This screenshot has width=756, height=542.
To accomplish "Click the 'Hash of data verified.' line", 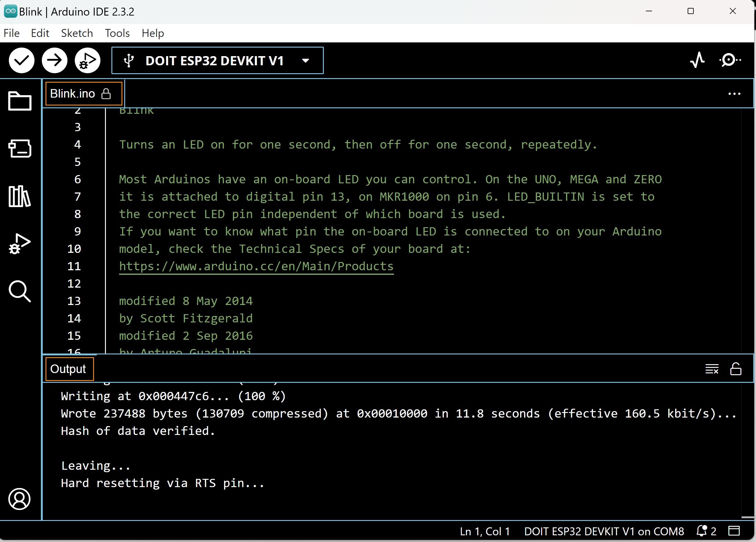I will 138,431.
